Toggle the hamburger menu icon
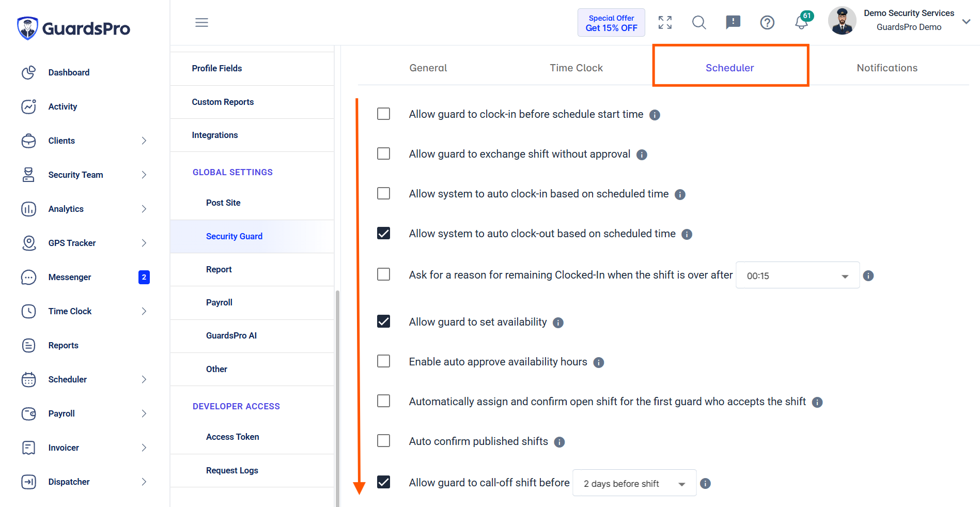 click(x=201, y=22)
